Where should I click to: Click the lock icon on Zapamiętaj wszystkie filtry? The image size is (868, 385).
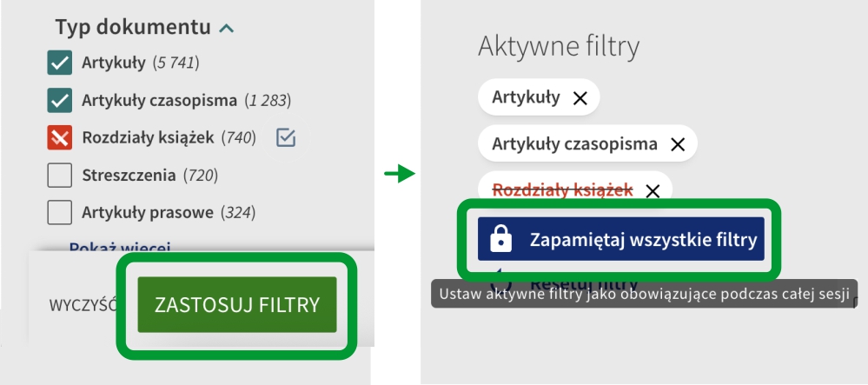tap(501, 240)
